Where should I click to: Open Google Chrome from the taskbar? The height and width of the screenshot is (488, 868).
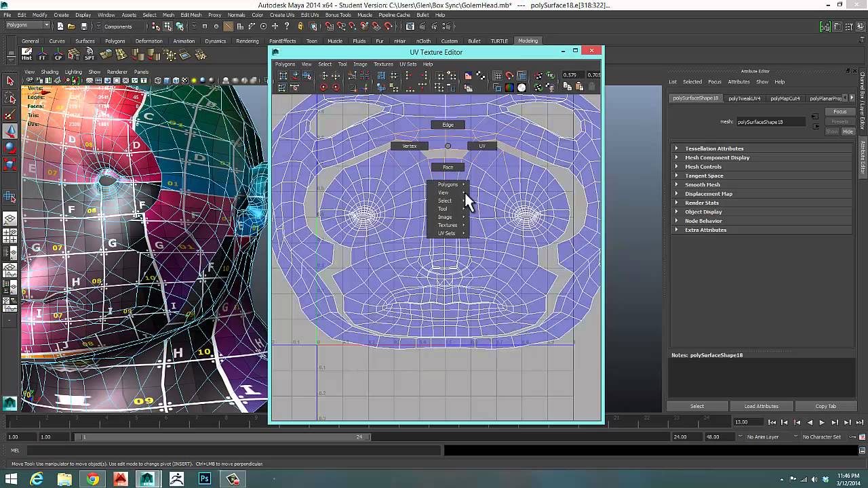pos(92,479)
